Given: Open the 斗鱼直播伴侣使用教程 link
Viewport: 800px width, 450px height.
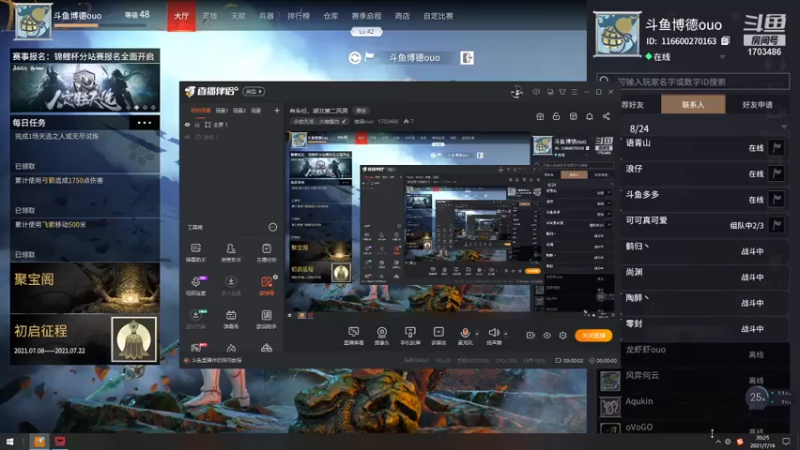Looking at the screenshot, I should pyautogui.click(x=217, y=360).
